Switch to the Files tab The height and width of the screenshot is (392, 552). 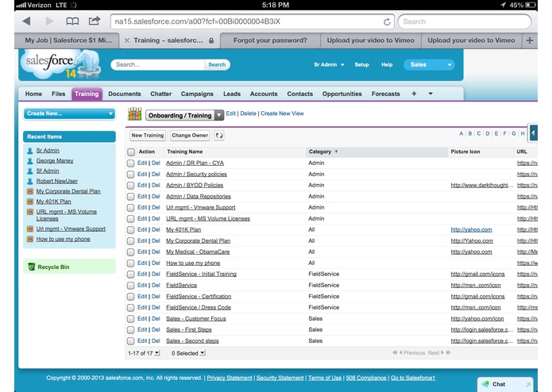point(59,94)
